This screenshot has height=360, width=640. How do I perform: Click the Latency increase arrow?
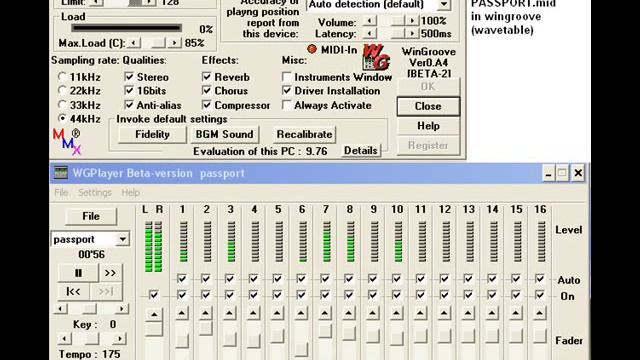click(x=412, y=33)
